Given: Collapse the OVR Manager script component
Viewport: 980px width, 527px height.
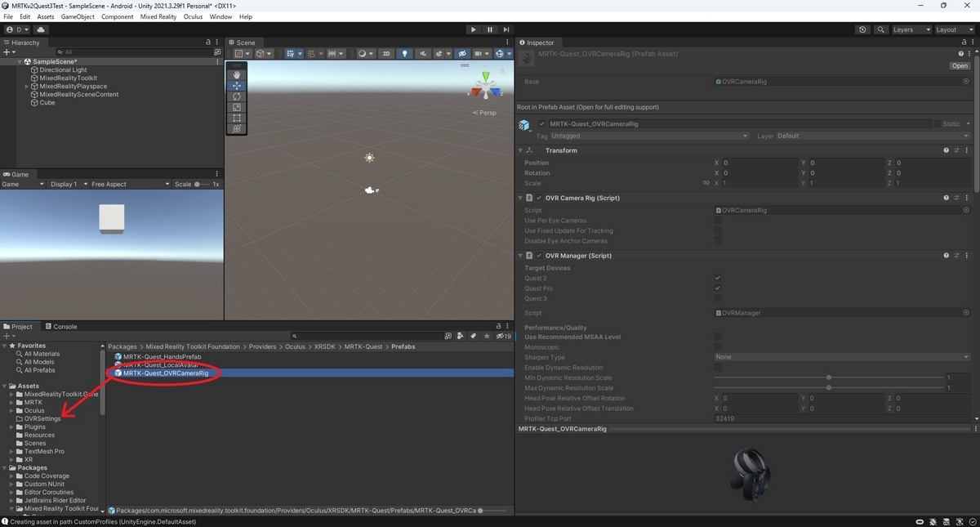Looking at the screenshot, I should [521, 256].
